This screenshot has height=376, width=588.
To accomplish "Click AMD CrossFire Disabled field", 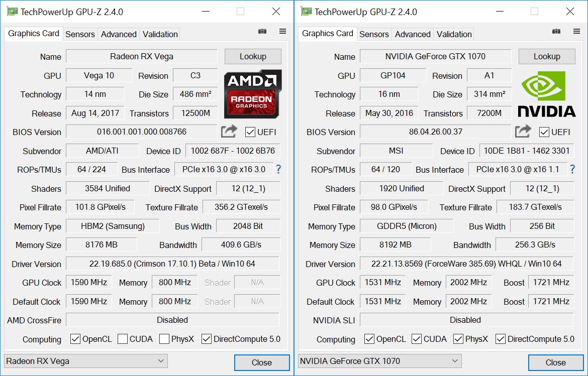I will coord(172,320).
